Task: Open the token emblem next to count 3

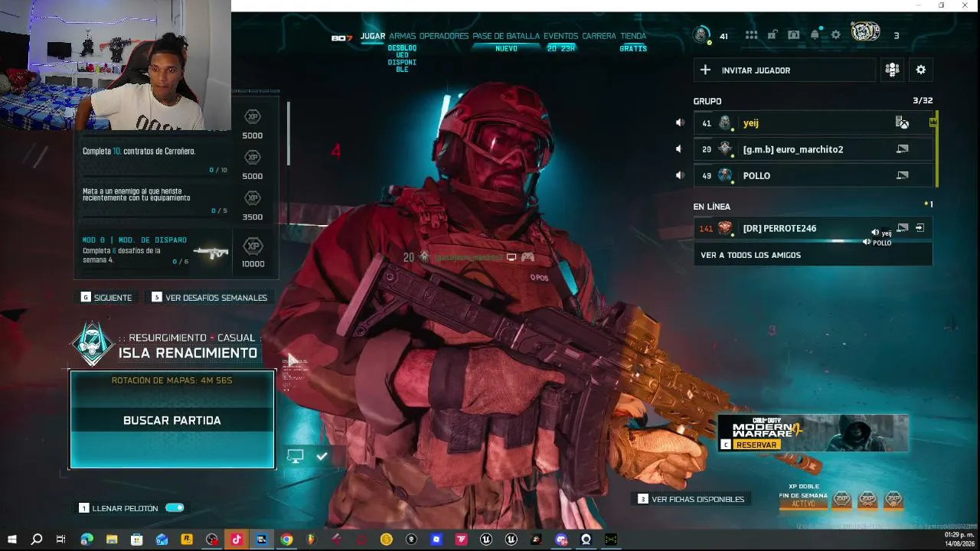Action: (x=865, y=33)
